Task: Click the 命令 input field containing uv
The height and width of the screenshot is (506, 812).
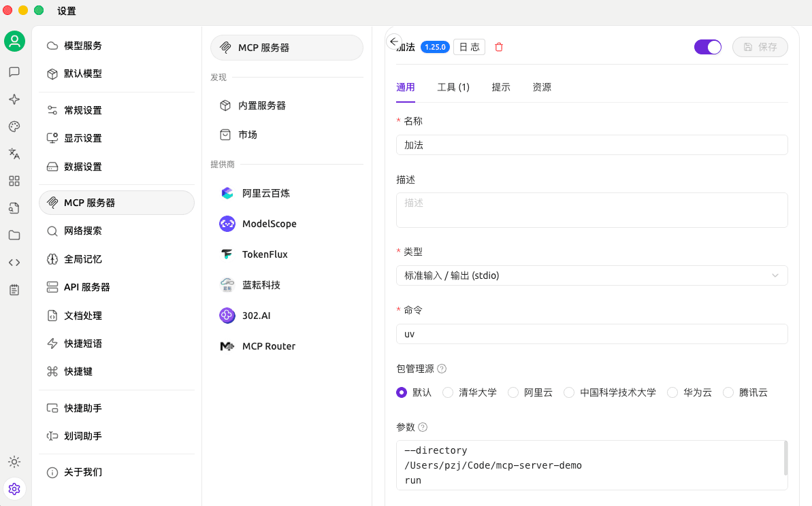Action: tap(591, 334)
